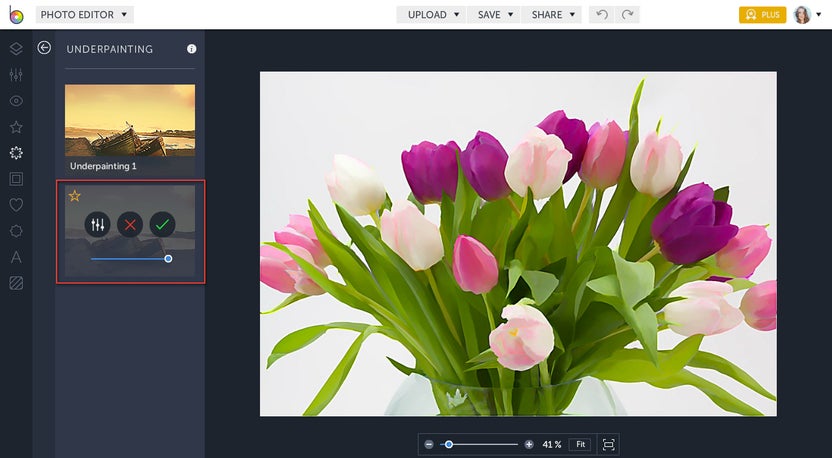832x458 pixels.
Task: Open the Edit adjustments sliders icon in sidebar
Action: point(16,75)
